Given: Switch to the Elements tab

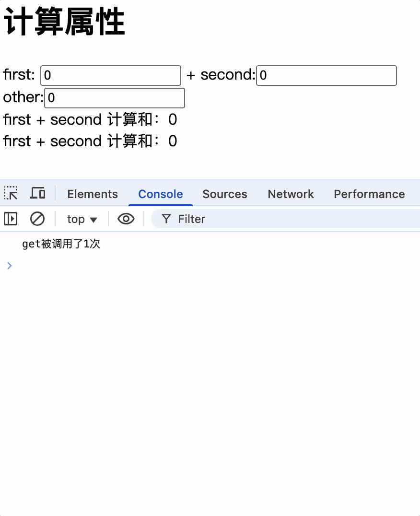Looking at the screenshot, I should coord(93,194).
